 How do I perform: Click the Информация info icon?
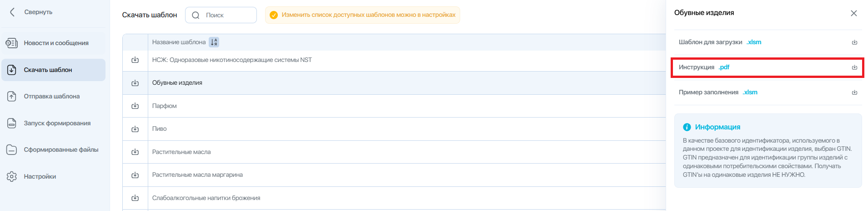[x=687, y=127]
